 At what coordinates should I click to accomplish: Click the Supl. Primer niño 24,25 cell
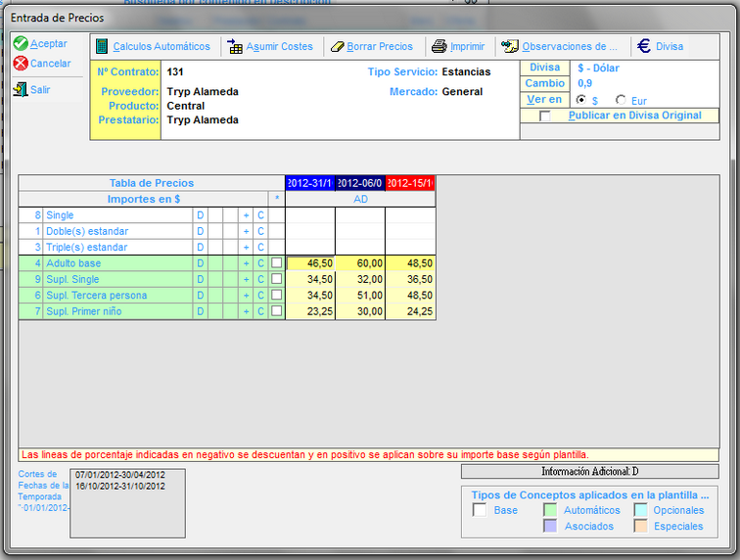click(x=410, y=311)
